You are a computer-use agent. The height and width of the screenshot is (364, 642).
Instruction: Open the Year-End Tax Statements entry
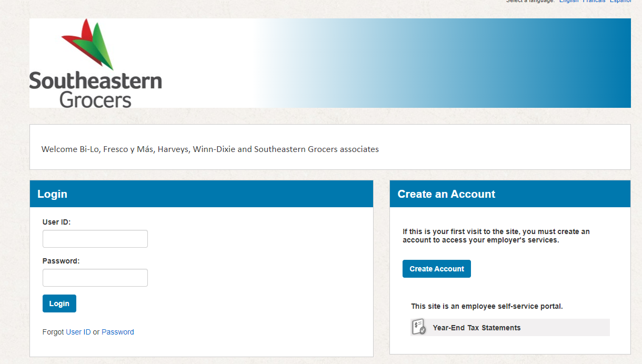[476, 327]
